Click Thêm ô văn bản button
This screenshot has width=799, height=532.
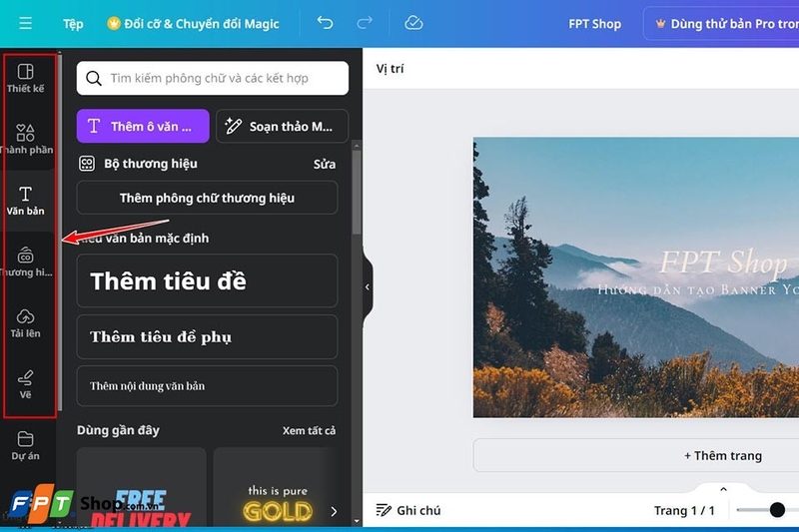(x=143, y=126)
